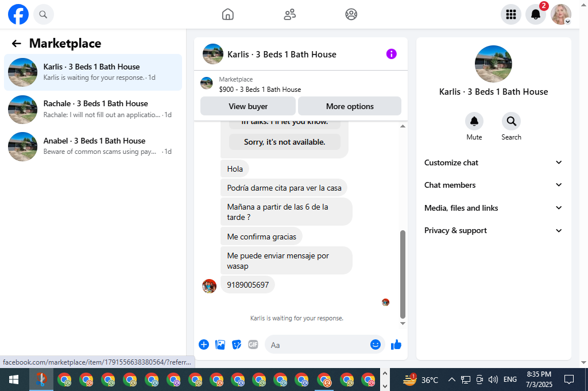The width and height of the screenshot is (588, 391).
Task: Open Notifications bell with badge
Action: (536, 14)
